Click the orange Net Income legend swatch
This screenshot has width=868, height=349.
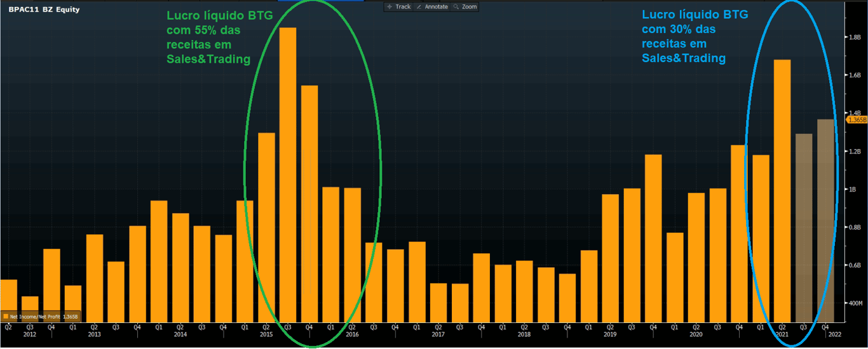pos(6,316)
